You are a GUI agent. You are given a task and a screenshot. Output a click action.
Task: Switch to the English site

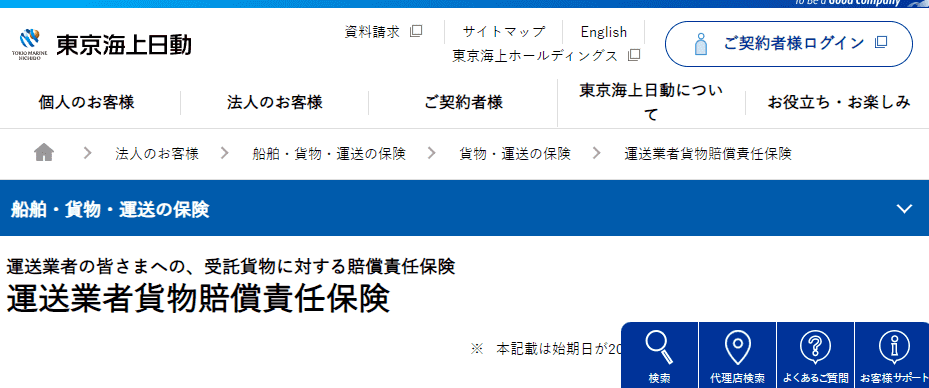603,31
